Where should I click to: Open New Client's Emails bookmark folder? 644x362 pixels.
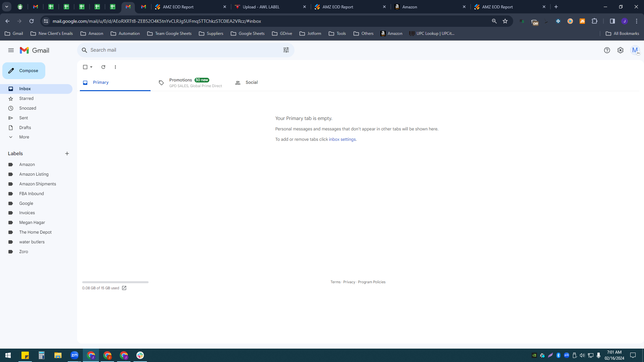click(52, 34)
